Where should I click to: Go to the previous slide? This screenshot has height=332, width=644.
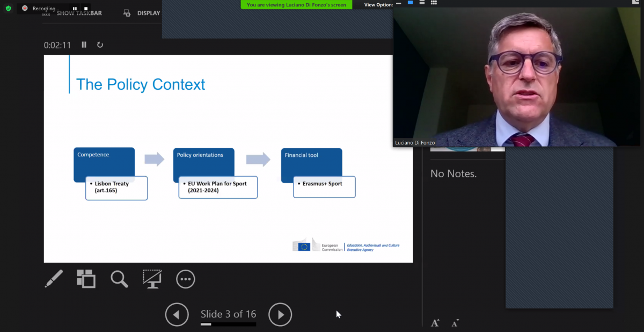point(177,315)
